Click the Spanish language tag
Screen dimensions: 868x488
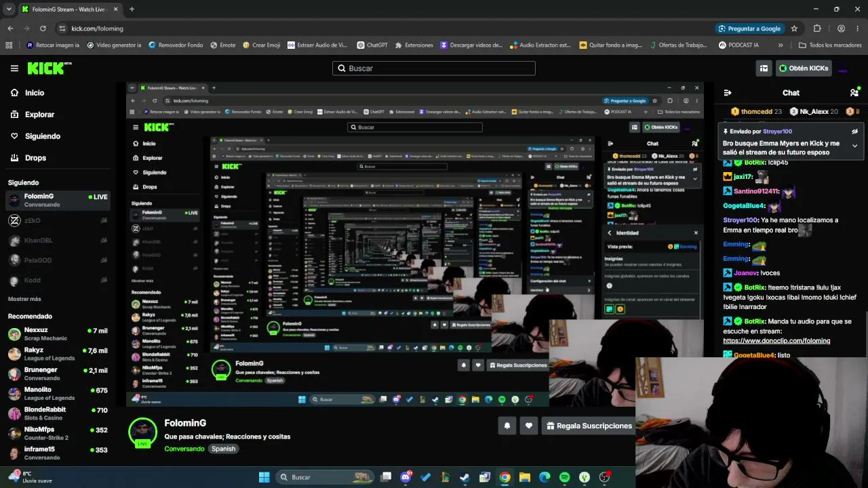coord(223,449)
